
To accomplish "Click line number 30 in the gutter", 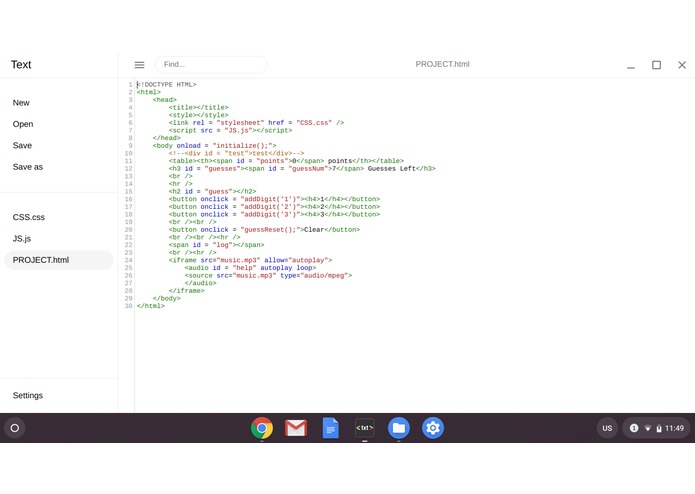I will pos(129,306).
